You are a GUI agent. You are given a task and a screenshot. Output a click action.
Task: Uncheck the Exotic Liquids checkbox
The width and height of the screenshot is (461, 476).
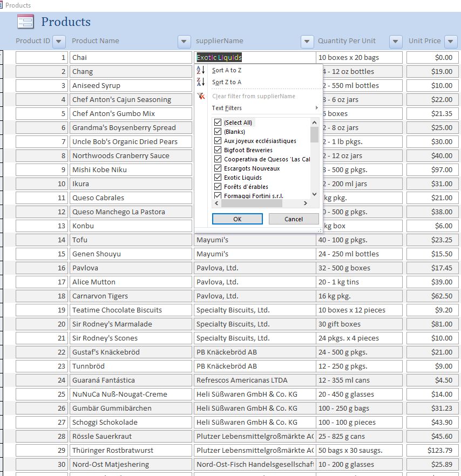(x=218, y=177)
